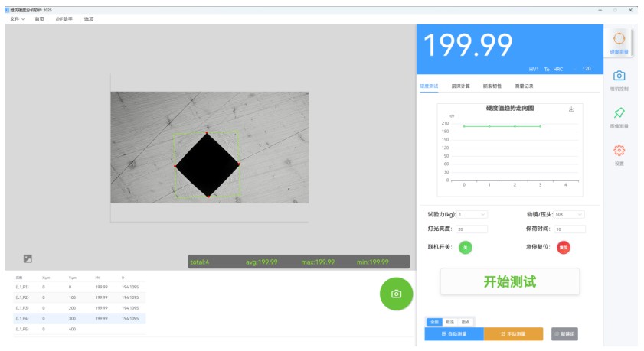Click the HV column header

point(98,278)
